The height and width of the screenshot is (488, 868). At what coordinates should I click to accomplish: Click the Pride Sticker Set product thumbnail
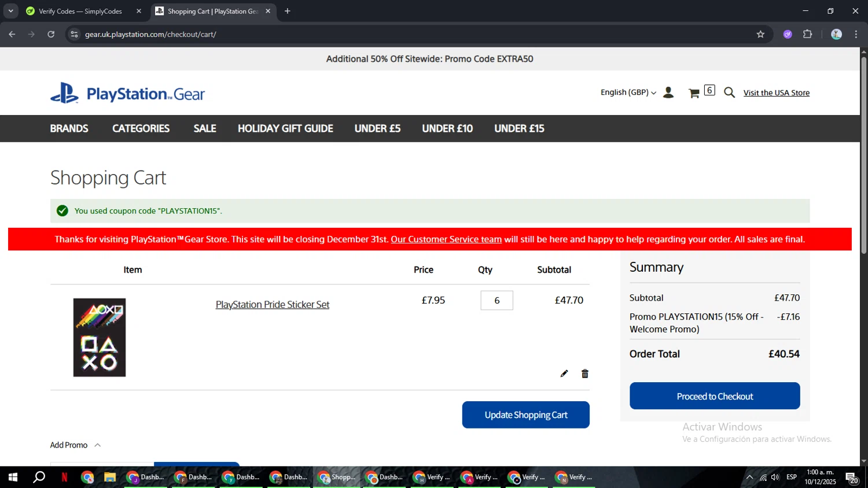[x=100, y=338]
